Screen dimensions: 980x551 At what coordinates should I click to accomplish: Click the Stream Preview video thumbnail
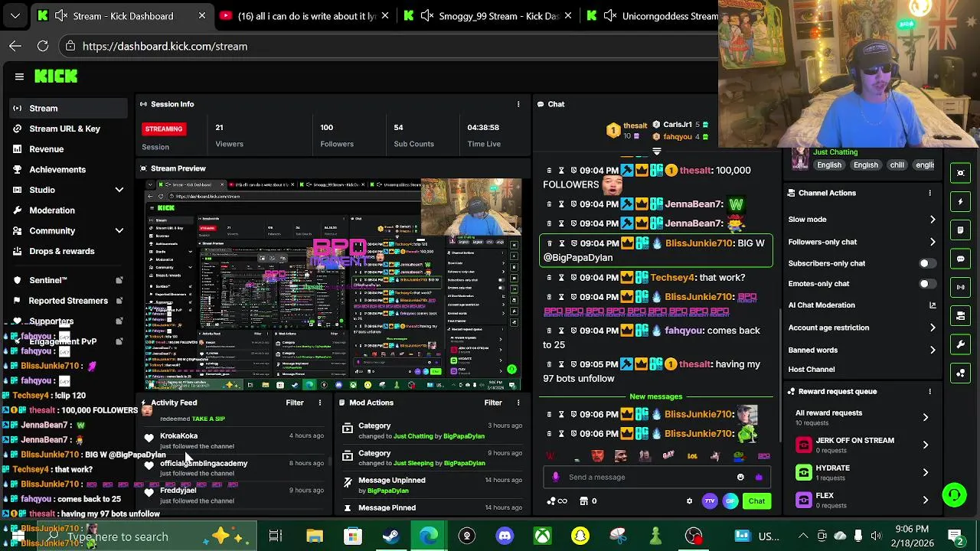click(334, 285)
